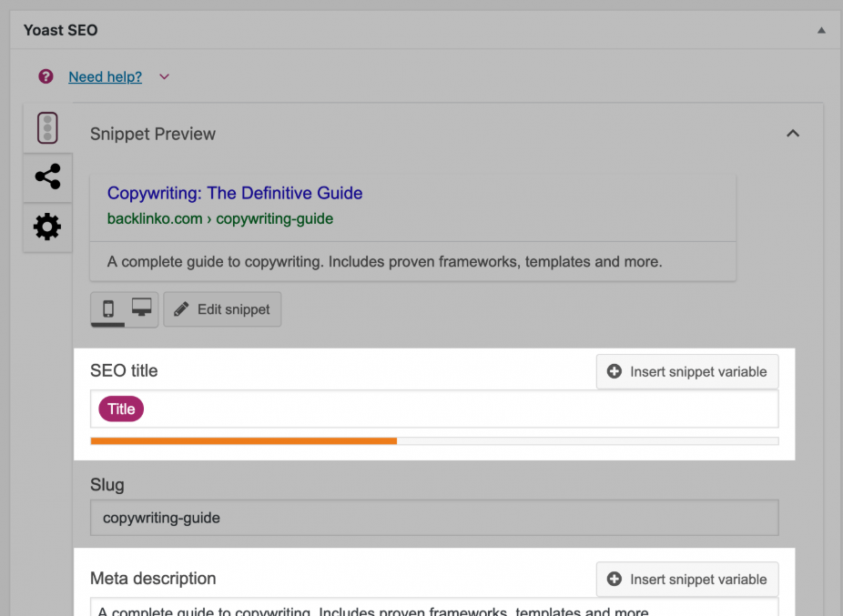
Task: Collapse the Yoast SEO metabox triangle
Action: pyautogui.click(x=821, y=30)
